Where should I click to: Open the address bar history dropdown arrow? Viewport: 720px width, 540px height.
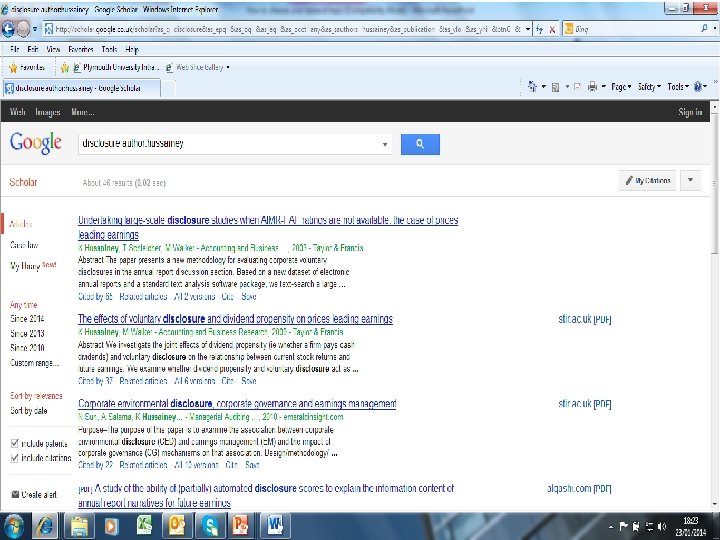pos(528,29)
